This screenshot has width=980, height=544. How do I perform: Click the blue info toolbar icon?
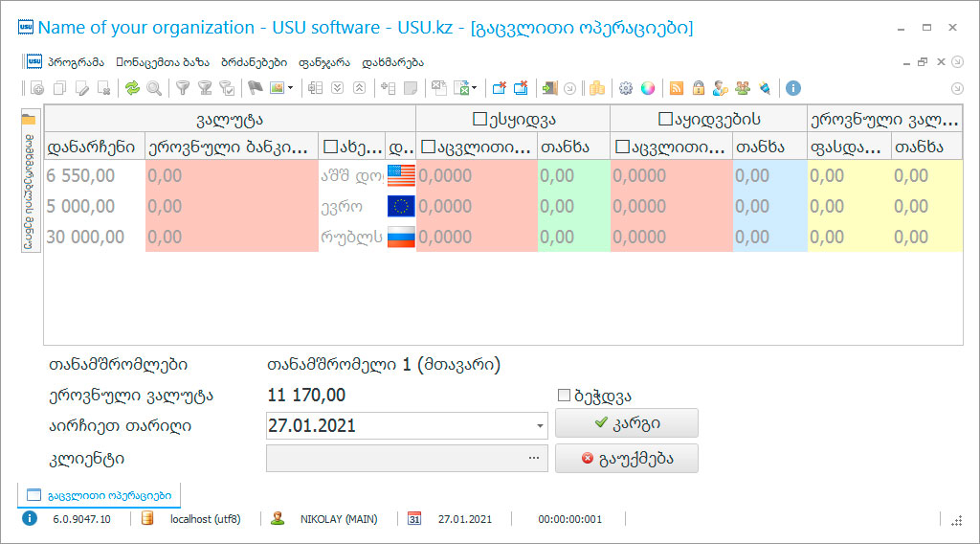793,88
